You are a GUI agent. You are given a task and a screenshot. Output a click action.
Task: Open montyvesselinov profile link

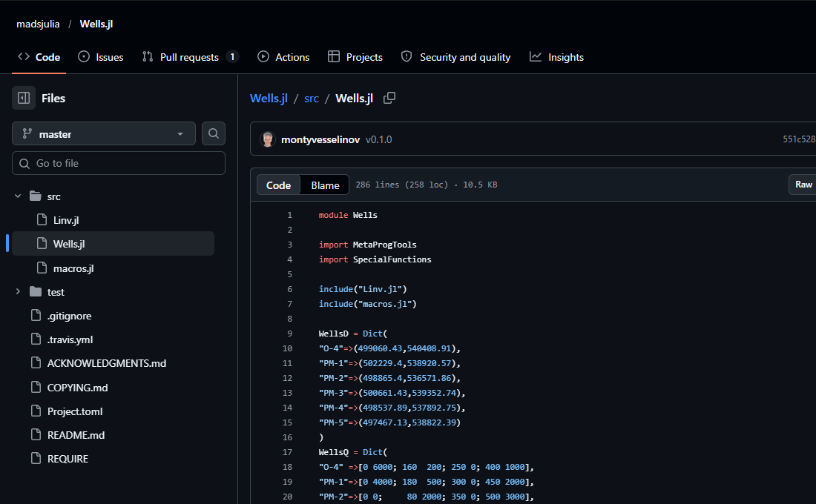[x=320, y=139]
